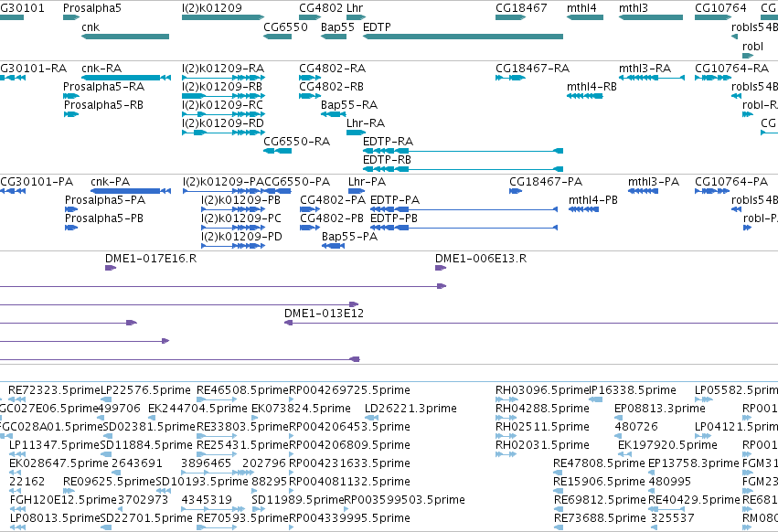The height and width of the screenshot is (532, 778).
Task: Click the CG6550-RA transcript label
Action: [297, 142]
